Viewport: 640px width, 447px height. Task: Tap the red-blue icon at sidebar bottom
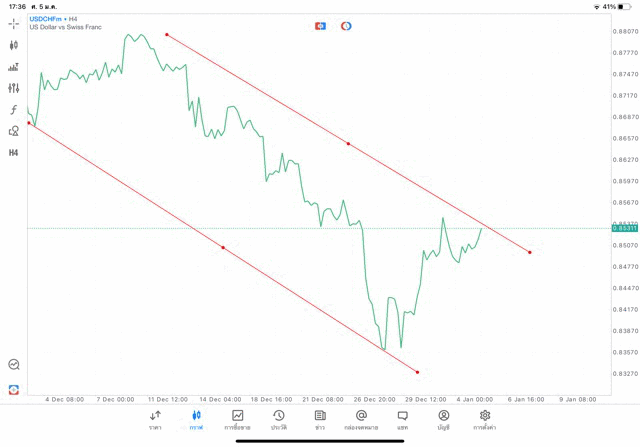tap(14, 389)
